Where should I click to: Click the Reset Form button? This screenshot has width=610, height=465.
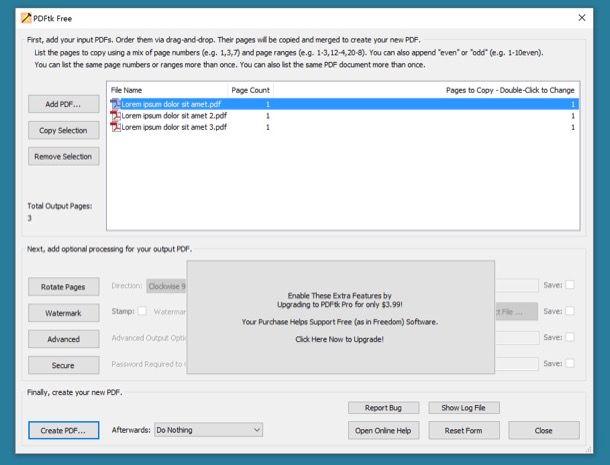tap(464, 430)
